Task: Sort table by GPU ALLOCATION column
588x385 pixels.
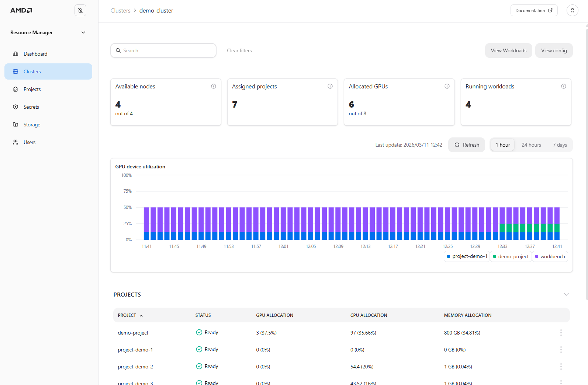Action: click(275, 315)
